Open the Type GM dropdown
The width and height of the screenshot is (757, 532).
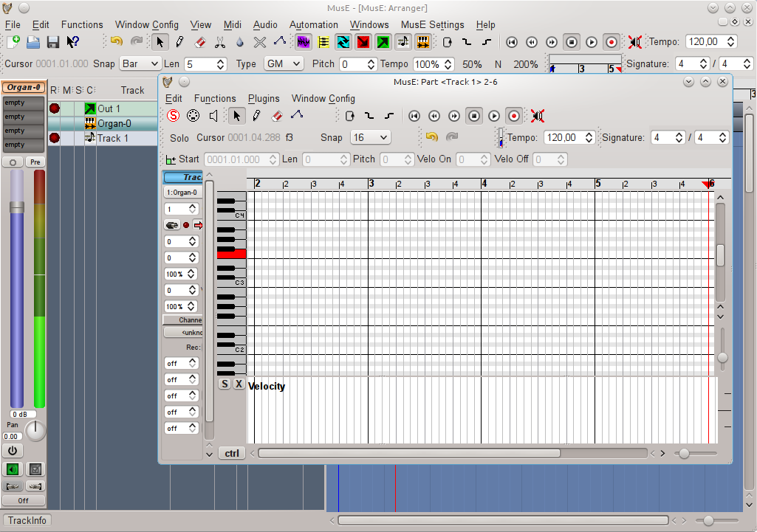284,64
